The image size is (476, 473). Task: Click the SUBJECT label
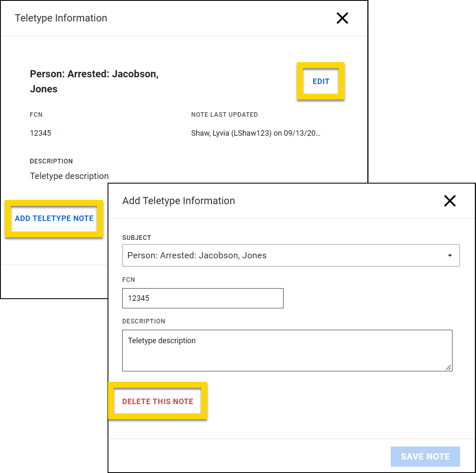pyautogui.click(x=137, y=238)
